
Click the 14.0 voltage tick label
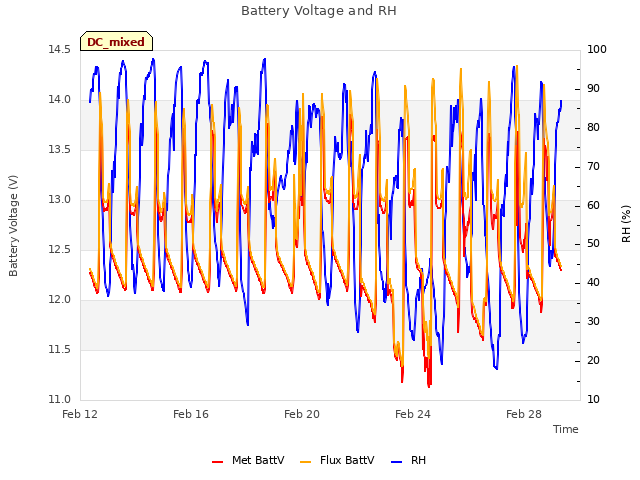[x=59, y=100]
